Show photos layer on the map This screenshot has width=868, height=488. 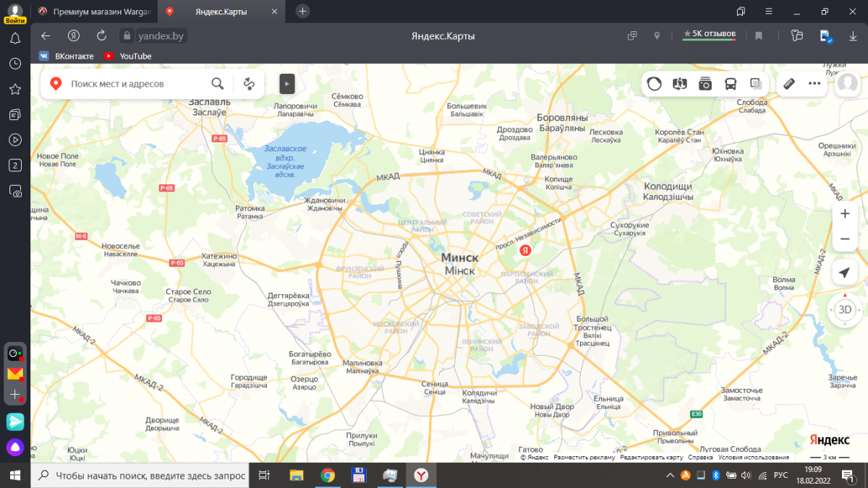click(x=705, y=84)
